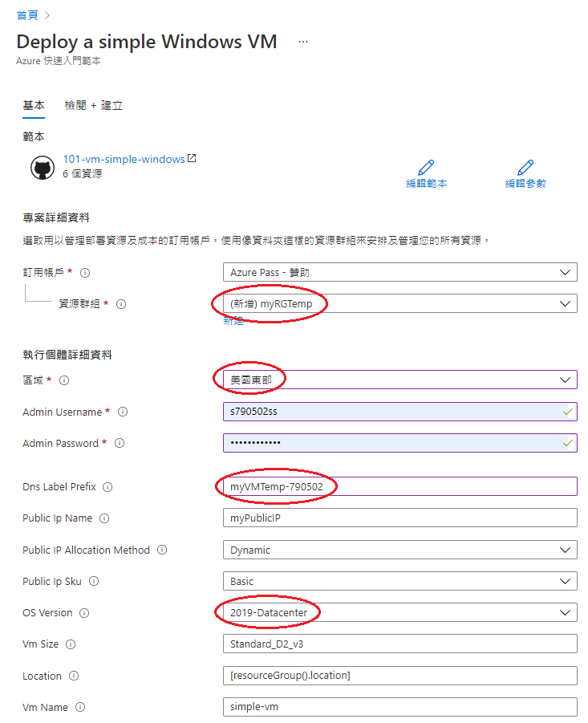Click the Location field
The image size is (588, 723).
[x=400, y=676]
